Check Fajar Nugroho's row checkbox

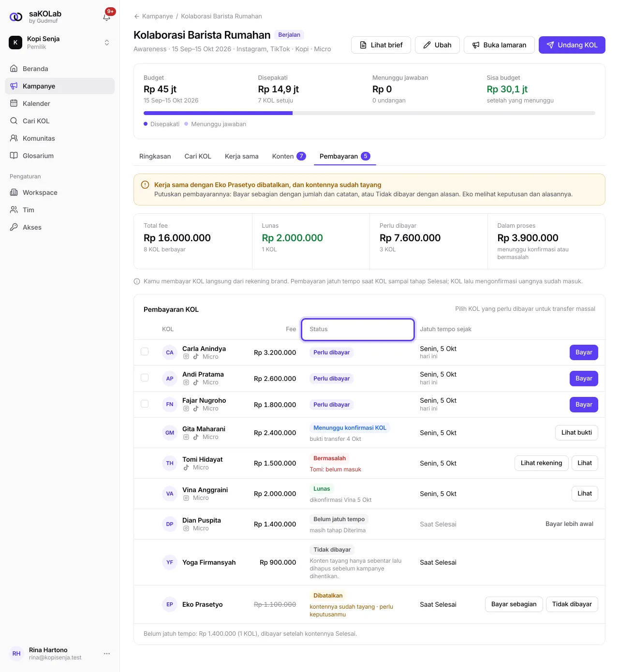point(145,403)
